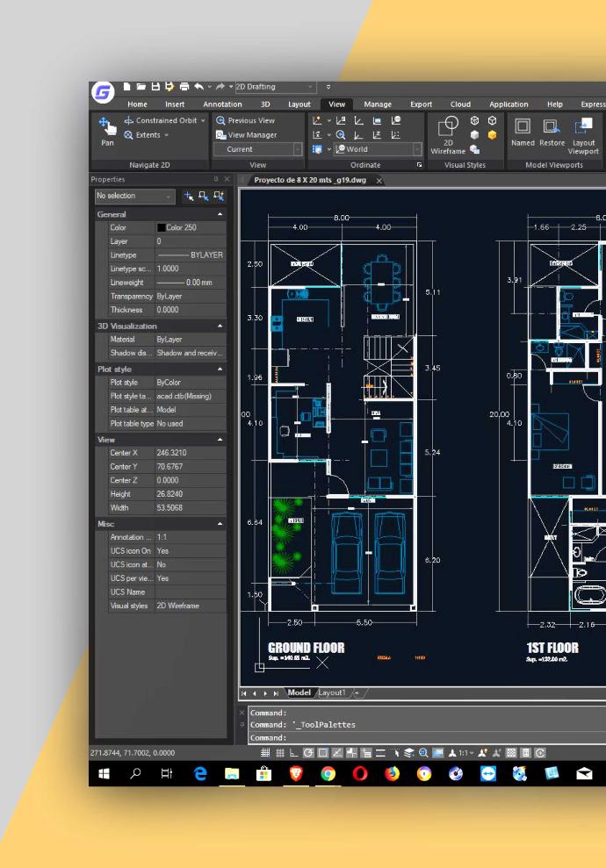606x868 pixels.
Task: Click the Open folder icon in quick access toolbar
Action: [x=141, y=86]
